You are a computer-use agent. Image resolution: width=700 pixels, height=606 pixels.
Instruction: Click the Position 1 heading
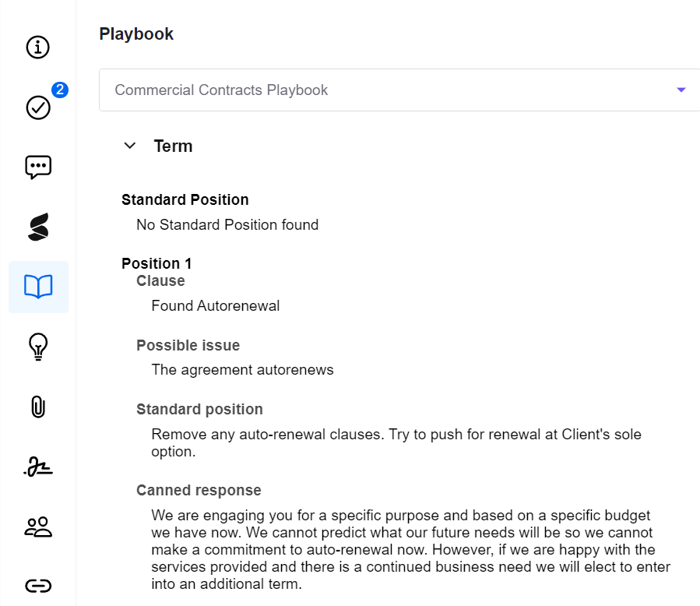pyautogui.click(x=157, y=263)
